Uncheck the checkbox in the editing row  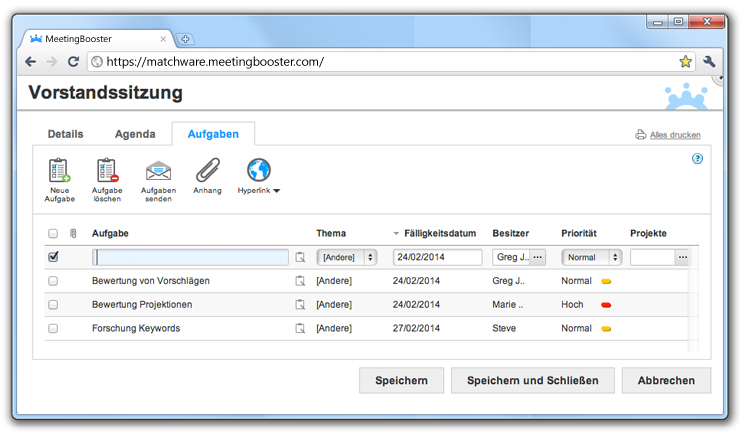53,257
